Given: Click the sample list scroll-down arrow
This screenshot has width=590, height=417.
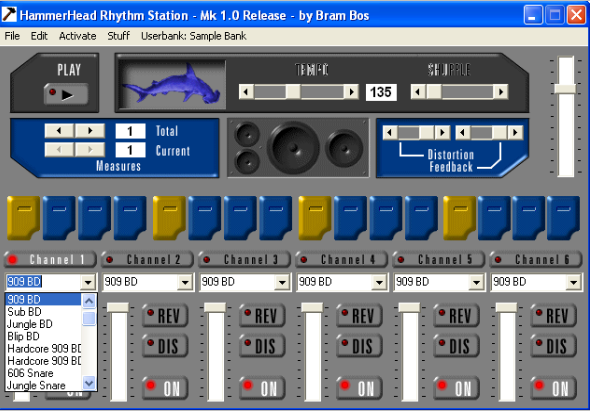Looking at the screenshot, I should [89, 384].
